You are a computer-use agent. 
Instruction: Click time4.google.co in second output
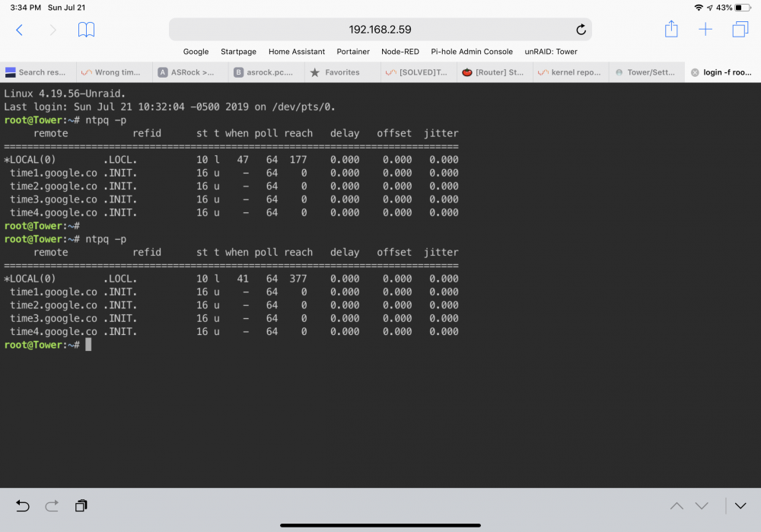pos(53,332)
